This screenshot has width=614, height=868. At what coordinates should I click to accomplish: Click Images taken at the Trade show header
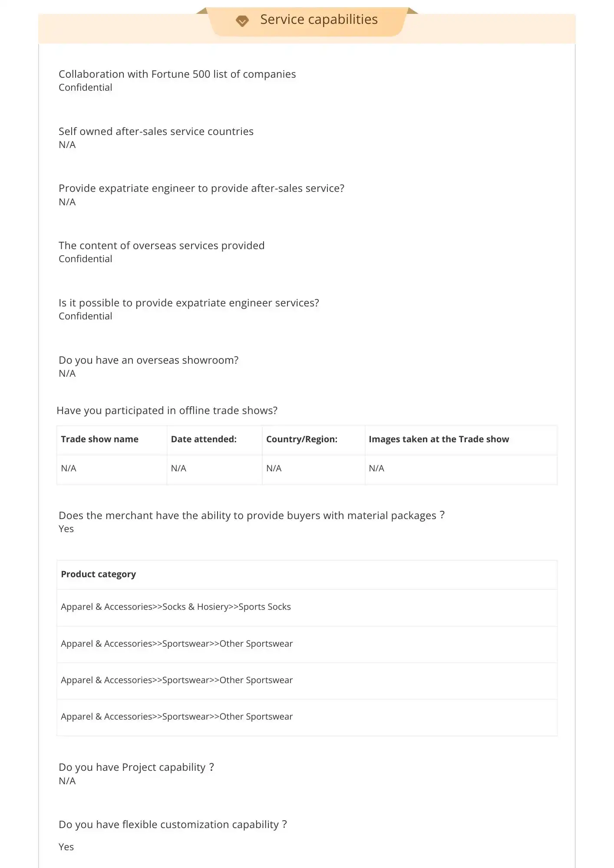tap(439, 439)
